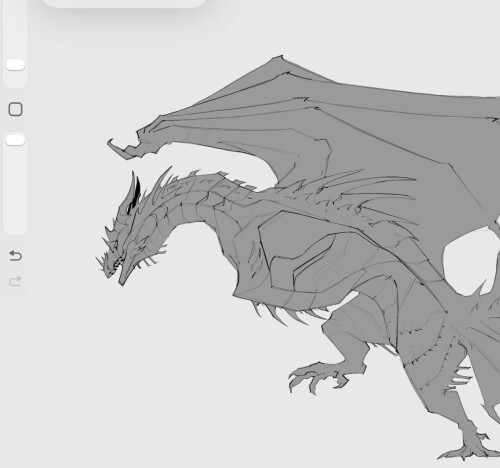Click the hooked wing claw tip

[124, 149]
